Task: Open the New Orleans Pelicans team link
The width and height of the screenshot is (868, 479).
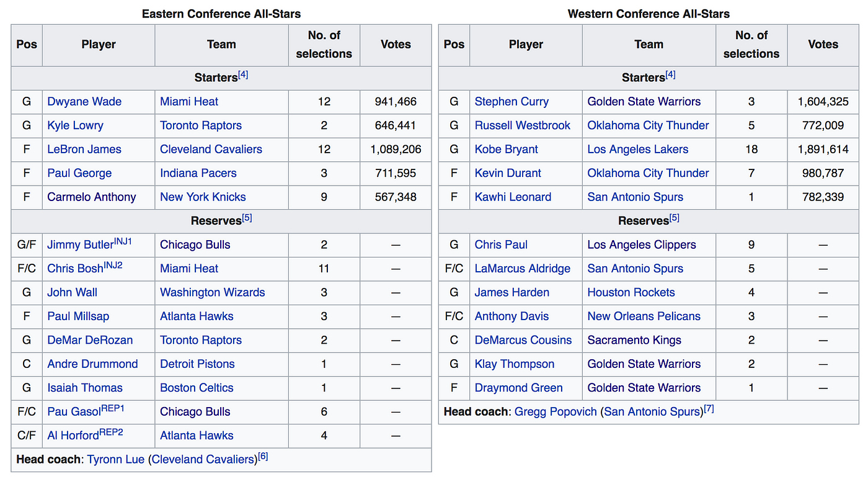Action: tap(644, 316)
